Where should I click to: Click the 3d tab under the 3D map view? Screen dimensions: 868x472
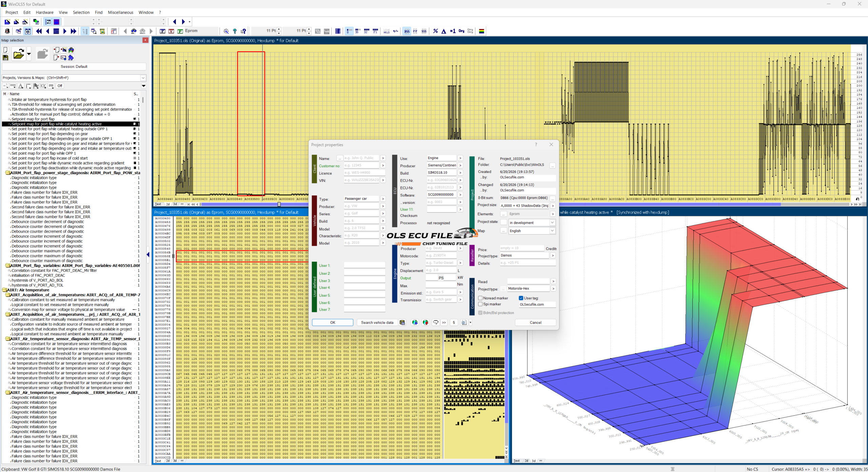coord(534,461)
